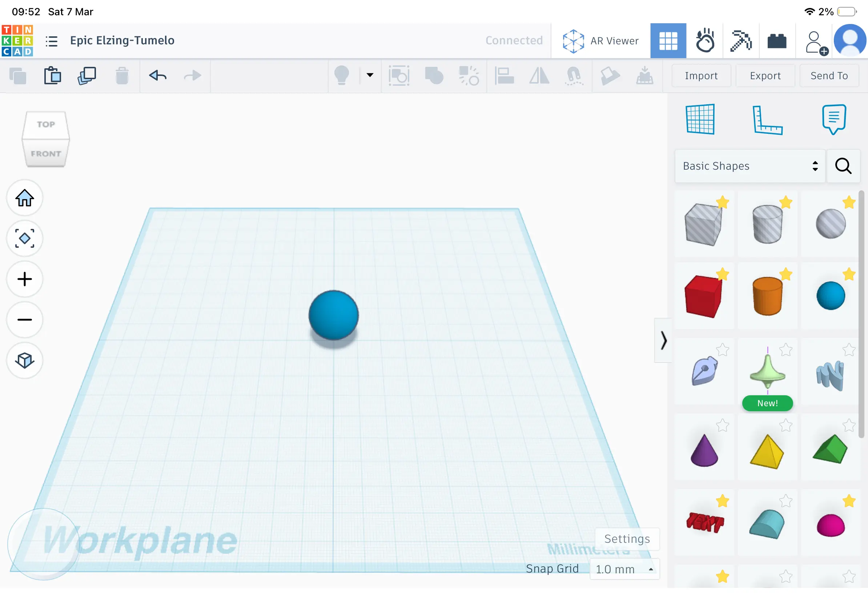Screen dimensions: 868x606
Task: Fit all in view
Action: pos(25,238)
